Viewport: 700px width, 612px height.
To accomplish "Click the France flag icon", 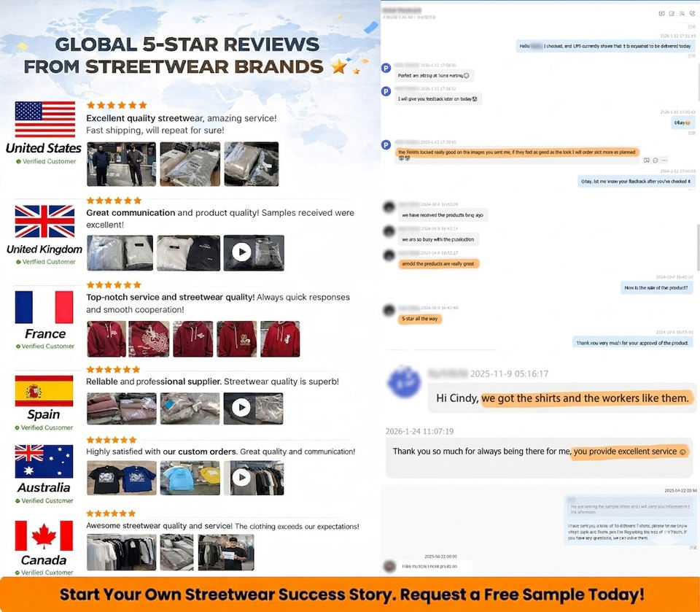I will (x=44, y=307).
